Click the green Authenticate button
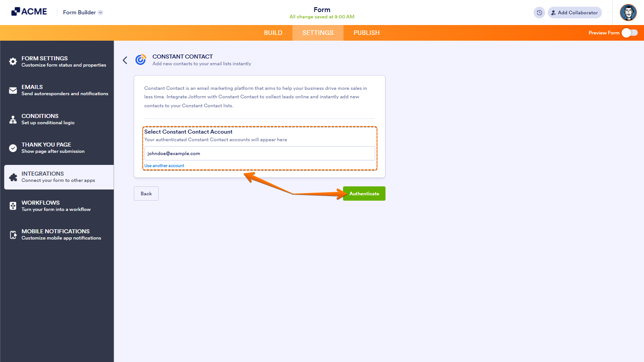The width and height of the screenshot is (644, 362). (x=364, y=194)
